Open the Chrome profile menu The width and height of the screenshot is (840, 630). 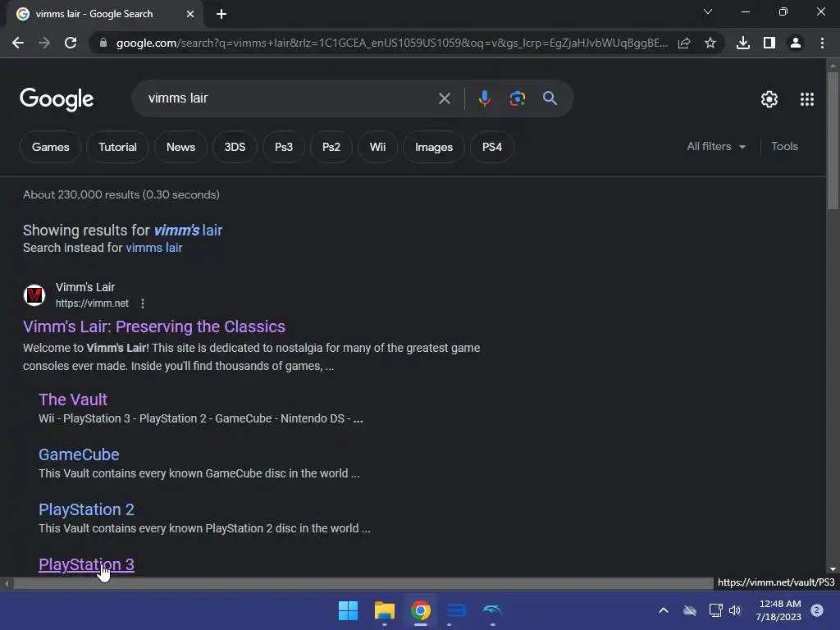796,43
